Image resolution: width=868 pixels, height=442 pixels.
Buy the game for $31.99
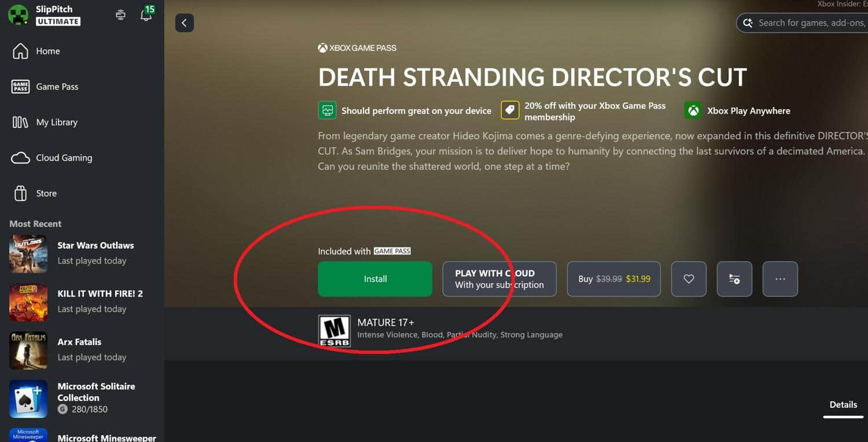(x=613, y=279)
